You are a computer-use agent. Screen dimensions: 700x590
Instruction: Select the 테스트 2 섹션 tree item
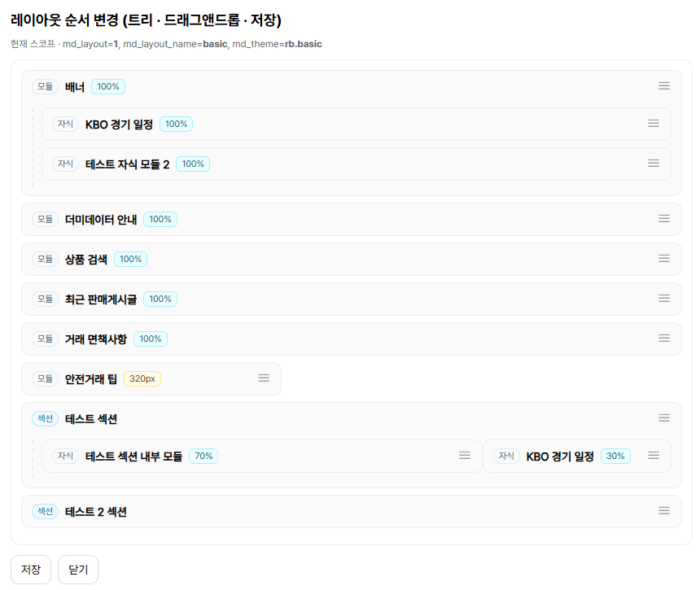(96, 512)
